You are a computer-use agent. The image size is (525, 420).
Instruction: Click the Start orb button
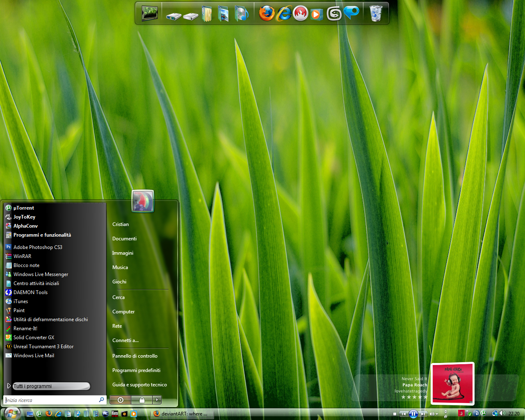coord(12,414)
